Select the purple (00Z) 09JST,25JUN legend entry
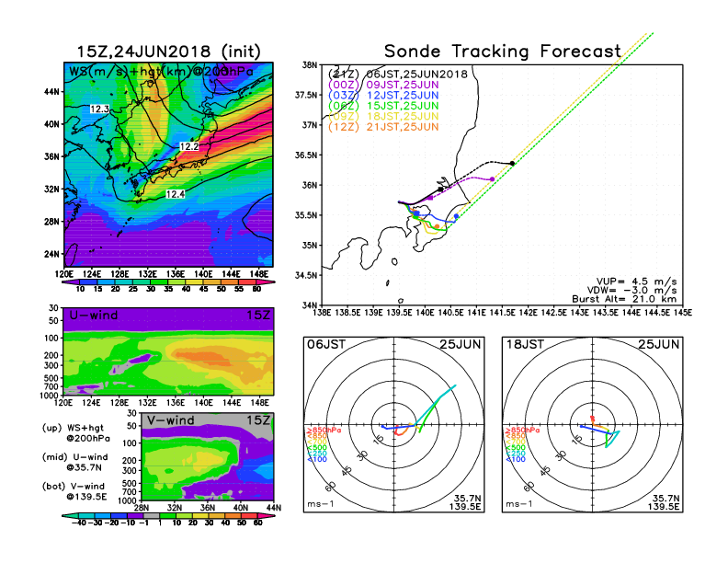Screen dimensions: 728x563 coord(383,85)
